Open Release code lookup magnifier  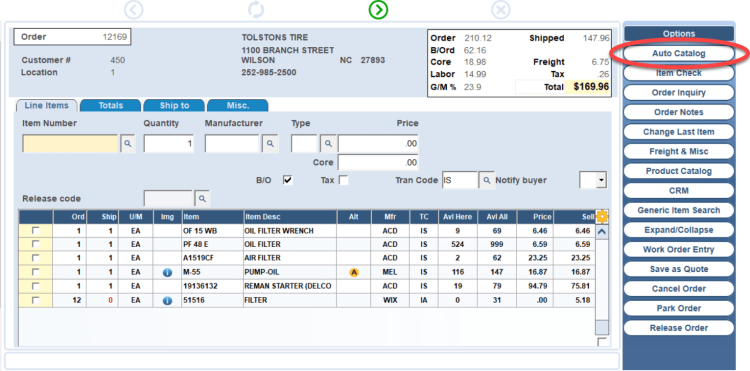pos(202,198)
